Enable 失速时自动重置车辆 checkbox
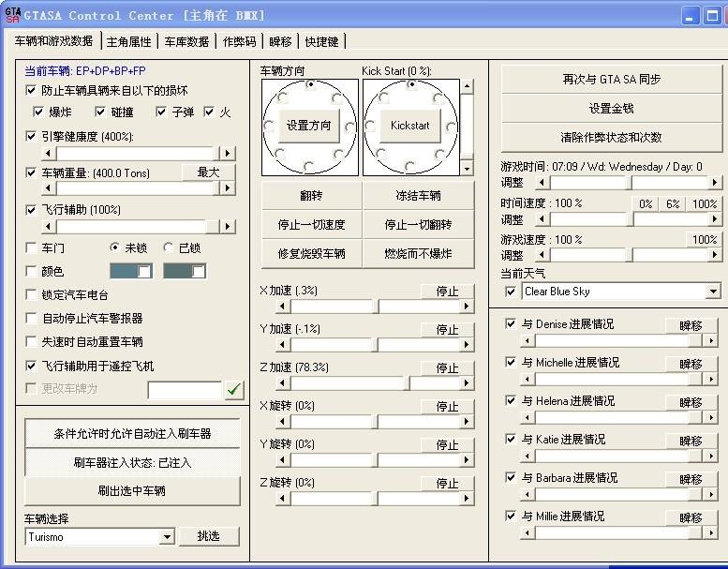The height and width of the screenshot is (569, 728). tap(31, 341)
